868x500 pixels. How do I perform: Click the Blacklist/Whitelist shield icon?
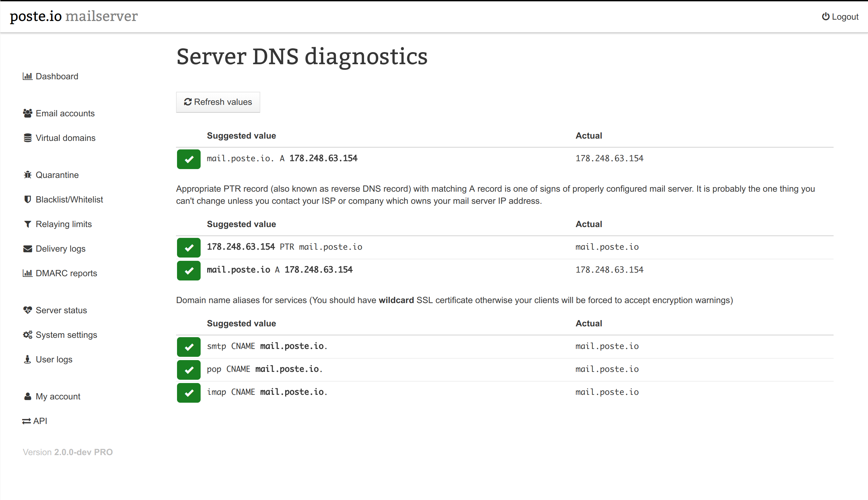click(x=28, y=200)
